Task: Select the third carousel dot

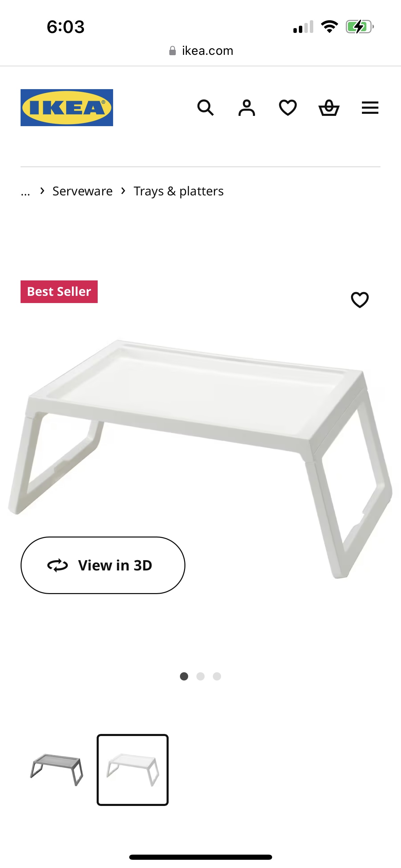Action: [x=217, y=676]
